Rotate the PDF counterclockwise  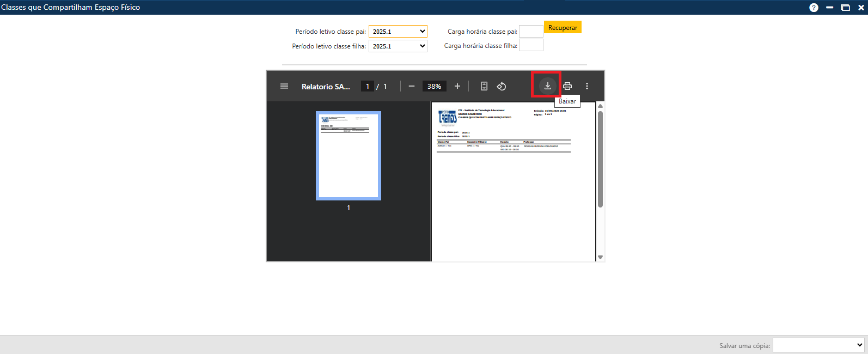pos(502,86)
